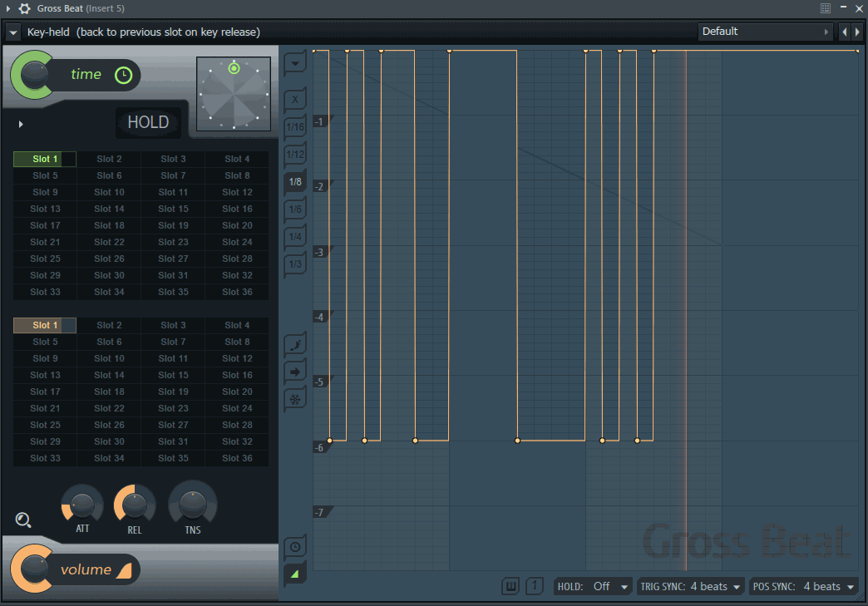This screenshot has width=868, height=606.
Task: Click the orange triangle icon beside volume
Action: click(x=125, y=570)
